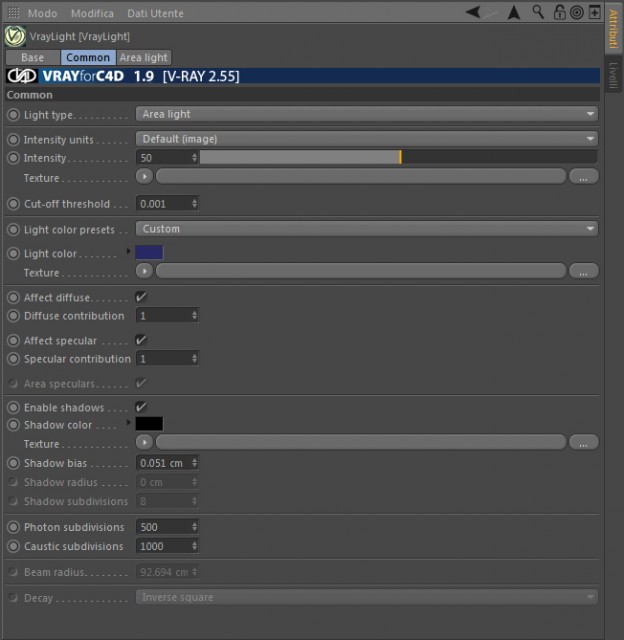Screen dimensions: 624x640
Task: Click the Intensity slider bar
Action: point(399,157)
